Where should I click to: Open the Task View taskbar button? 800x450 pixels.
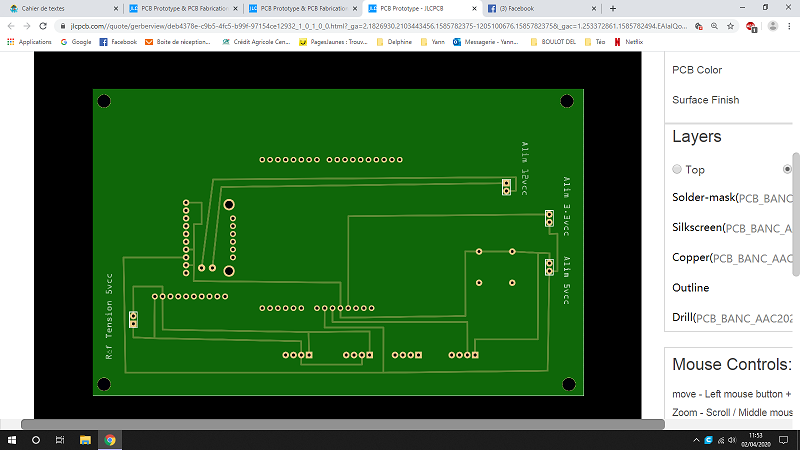tap(60, 440)
